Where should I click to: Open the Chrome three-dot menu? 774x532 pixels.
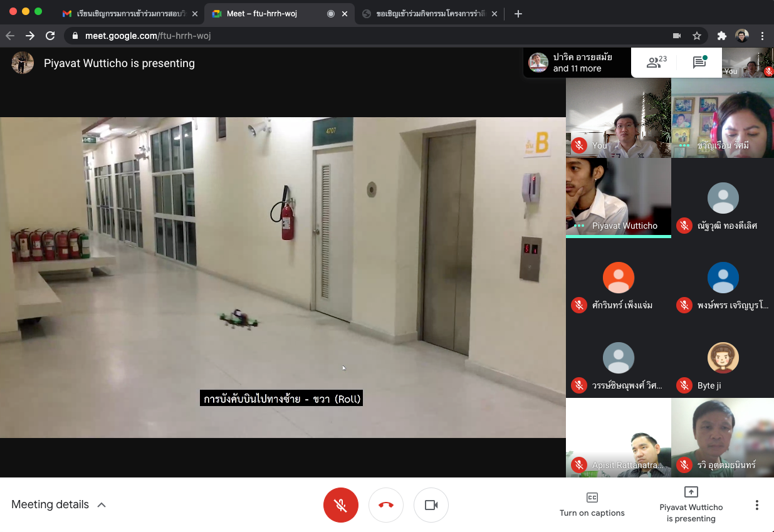coord(762,36)
